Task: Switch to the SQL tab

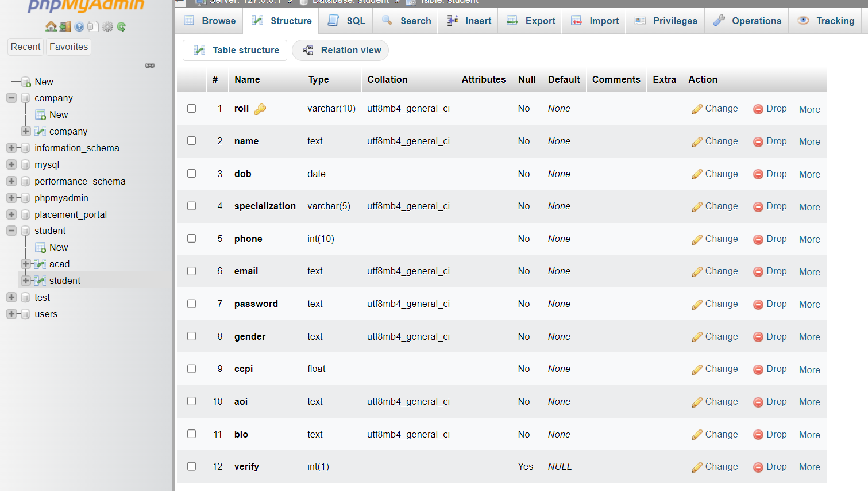Action: pos(345,20)
